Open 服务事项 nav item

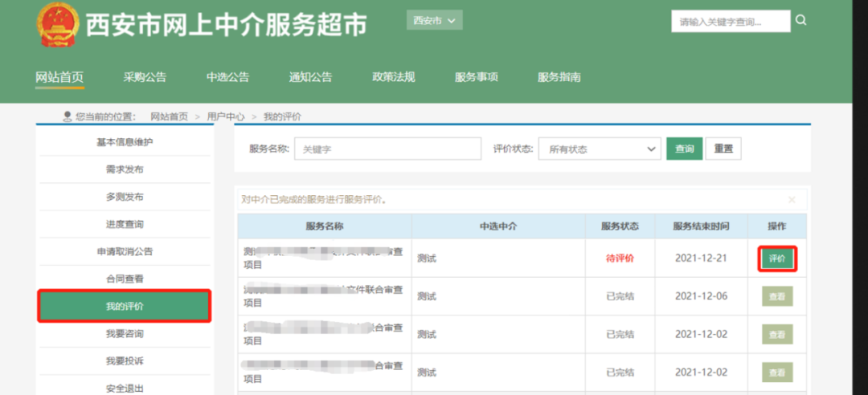point(477,77)
